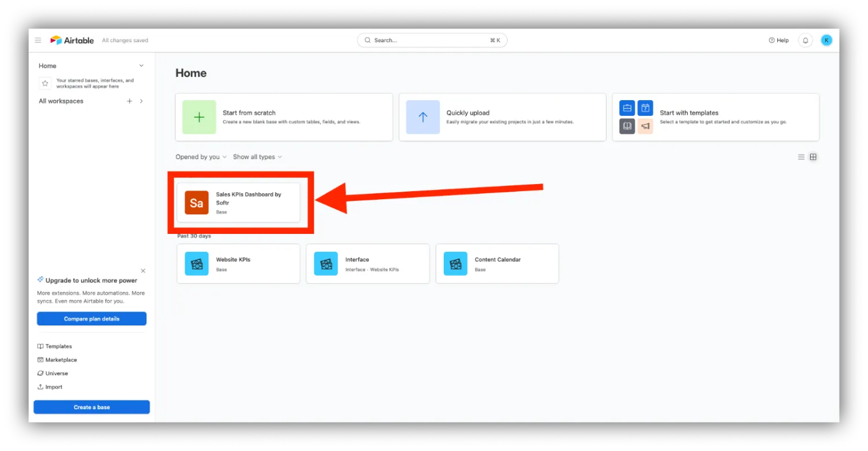Image resolution: width=868 pixels, height=451 pixels.
Task: Click Compare plan details button
Action: pos(91,319)
